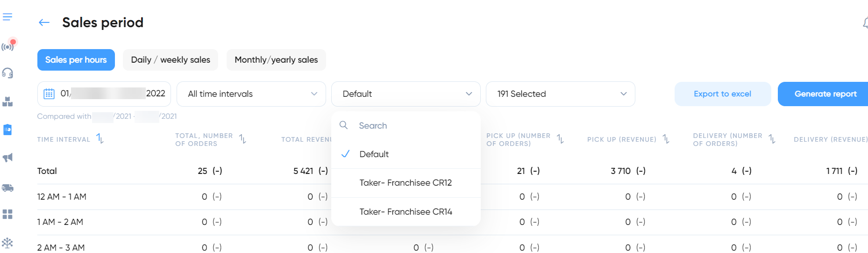Expand the 191 Selected dropdown
The height and width of the screenshot is (253, 868).
point(561,94)
